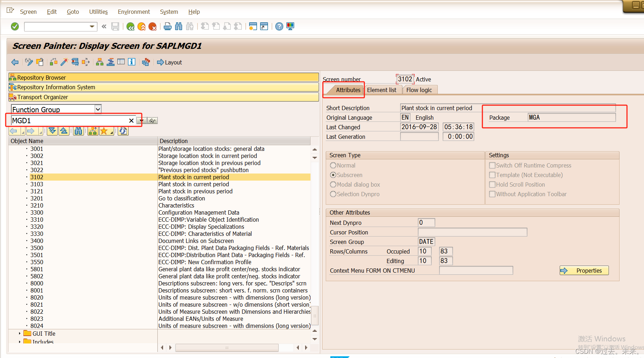This screenshot has width=644, height=358.
Task: Open the Function Group object type dropdown
Action: pyautogui.click(x=98, y=109)
